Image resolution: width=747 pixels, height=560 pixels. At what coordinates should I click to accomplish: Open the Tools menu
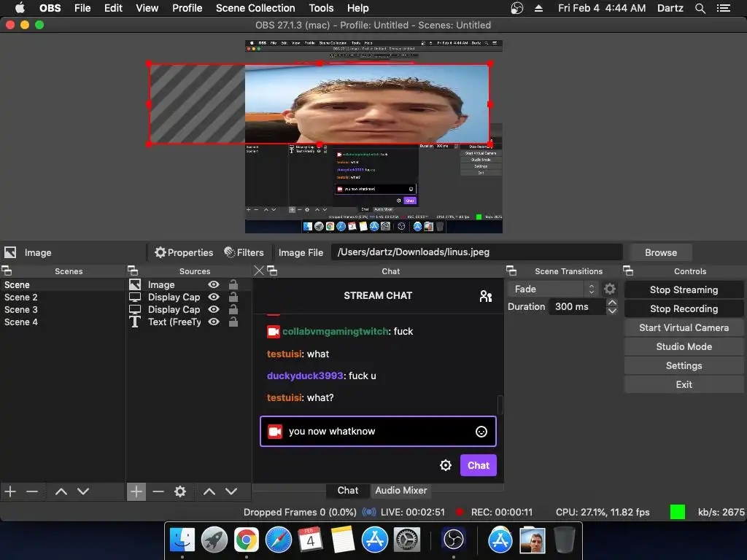pos(321,8)
